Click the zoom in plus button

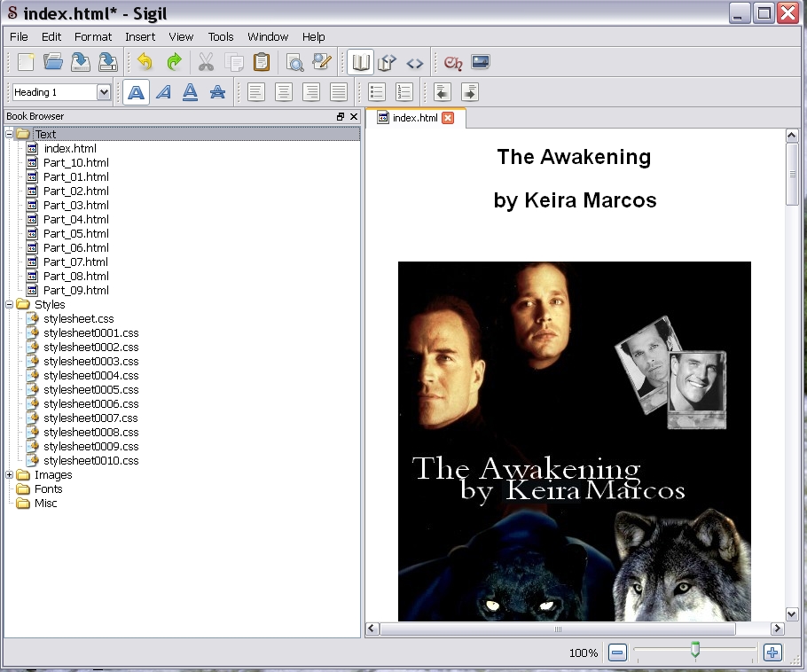pyautogui.click(x=772, y=653)
